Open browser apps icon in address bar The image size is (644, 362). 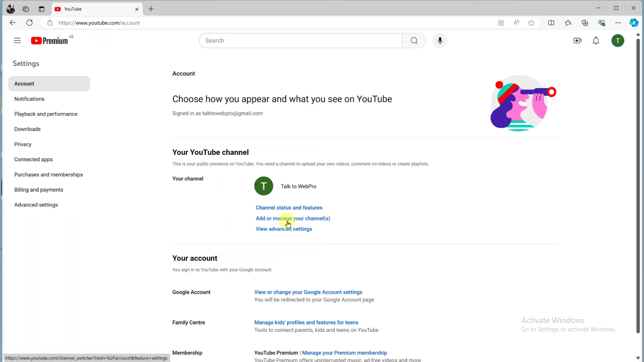click(501, 23)
